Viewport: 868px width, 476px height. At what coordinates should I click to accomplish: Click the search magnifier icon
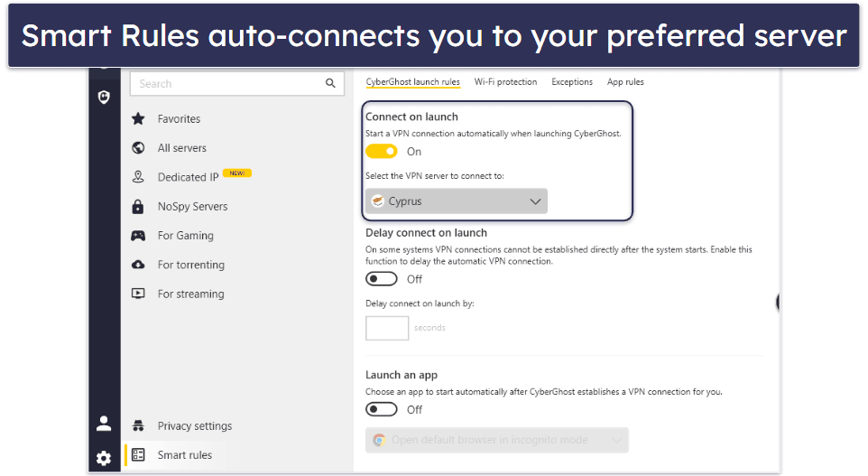point(330,83)
